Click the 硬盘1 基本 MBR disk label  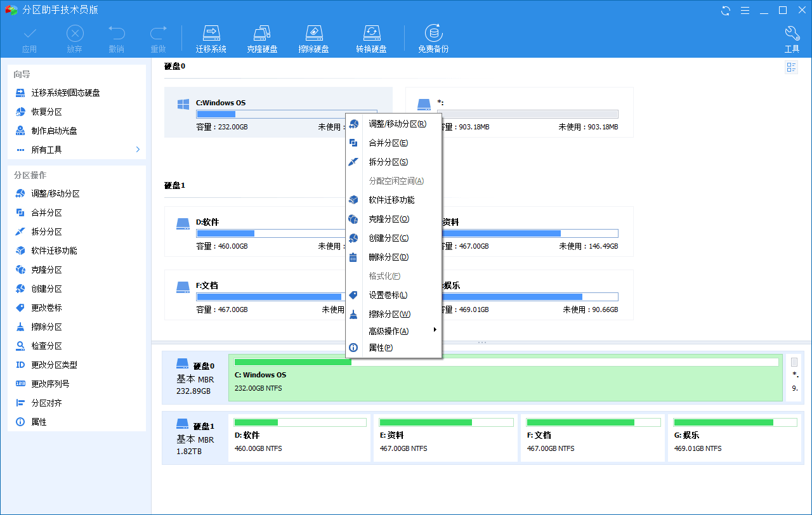(195, 438)
